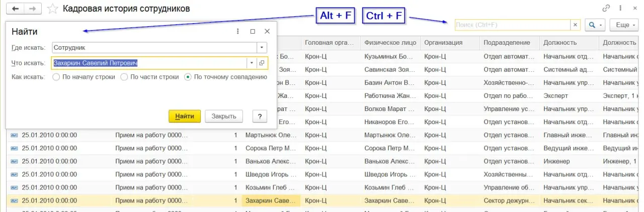Select the Савинская Зоя... cell
644x212 pixels.
tap(390, 69)
